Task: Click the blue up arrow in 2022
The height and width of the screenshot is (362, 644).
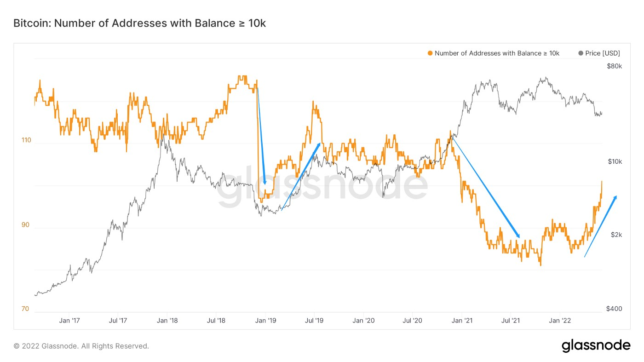Action: (x=601, y=225)
